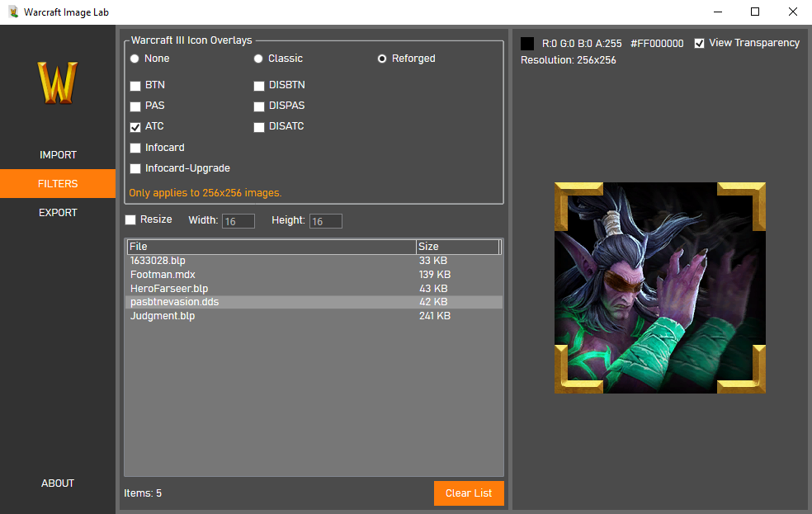Close the Warcraft Image Lab window
This screenshot has height=514, width=812.
[x=793, y=12]
